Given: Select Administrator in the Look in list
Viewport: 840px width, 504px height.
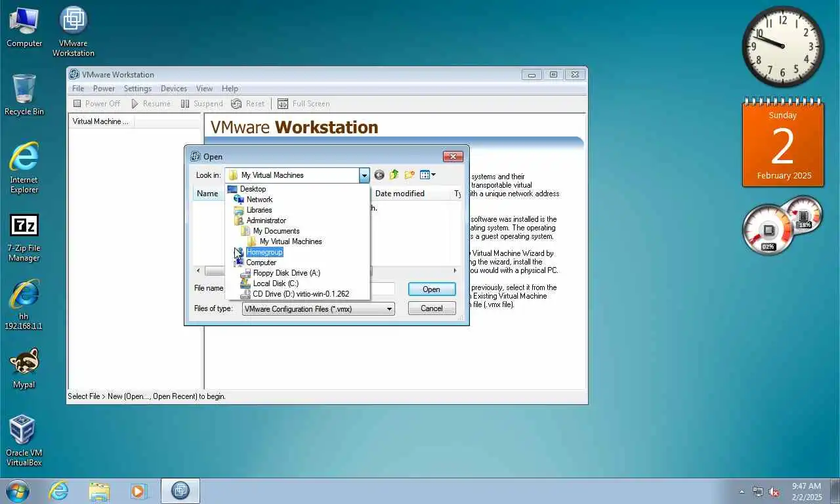Looking at the screenshot, I should 266,220.
